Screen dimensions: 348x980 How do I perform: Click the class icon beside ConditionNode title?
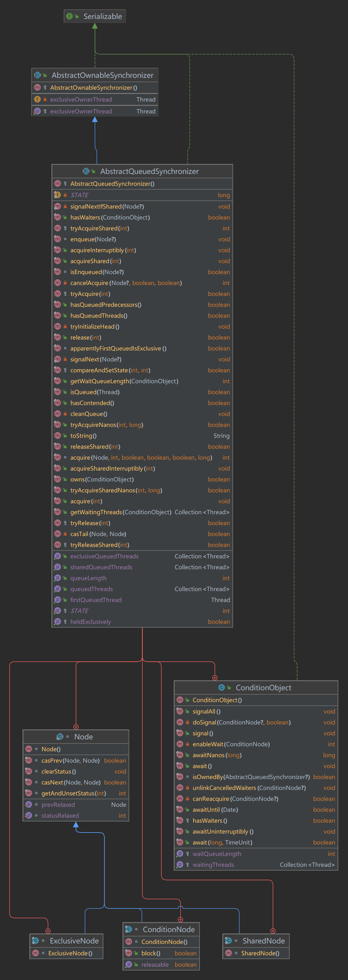coord(128,929)
